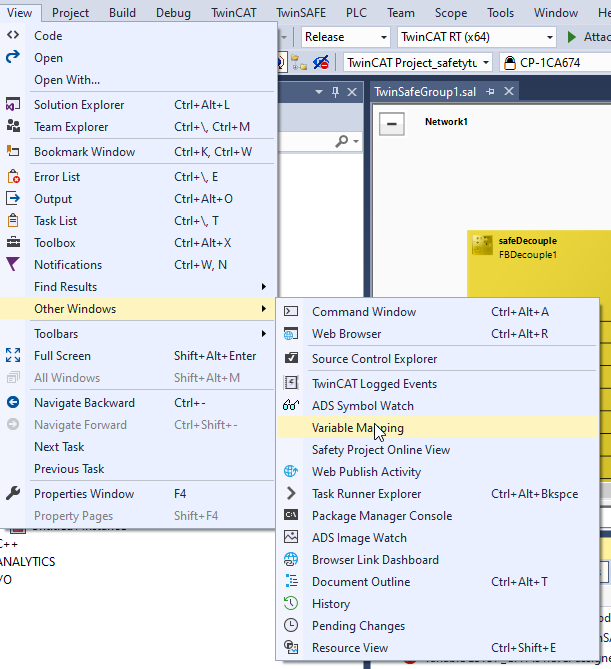This screenshot has height=669, width=611.
Task: Open the Solution Explorer panel options arrow
Action: pyautogui.click(x=319, y=92)
